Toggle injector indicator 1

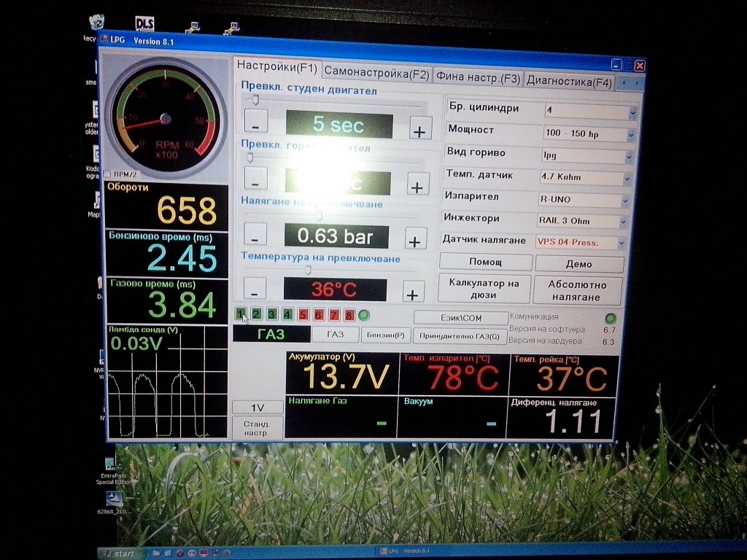tap(241, 314)
